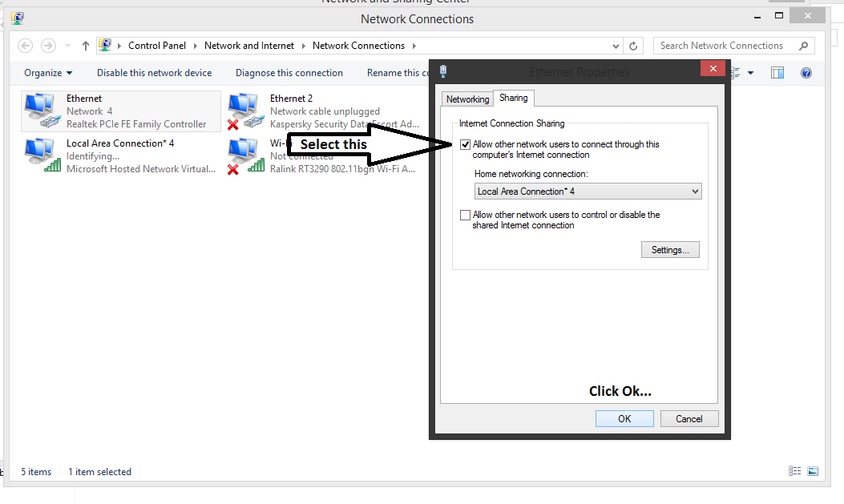Click Microsoft Hosted Network Virtual adapter text

tap(141, 169)
